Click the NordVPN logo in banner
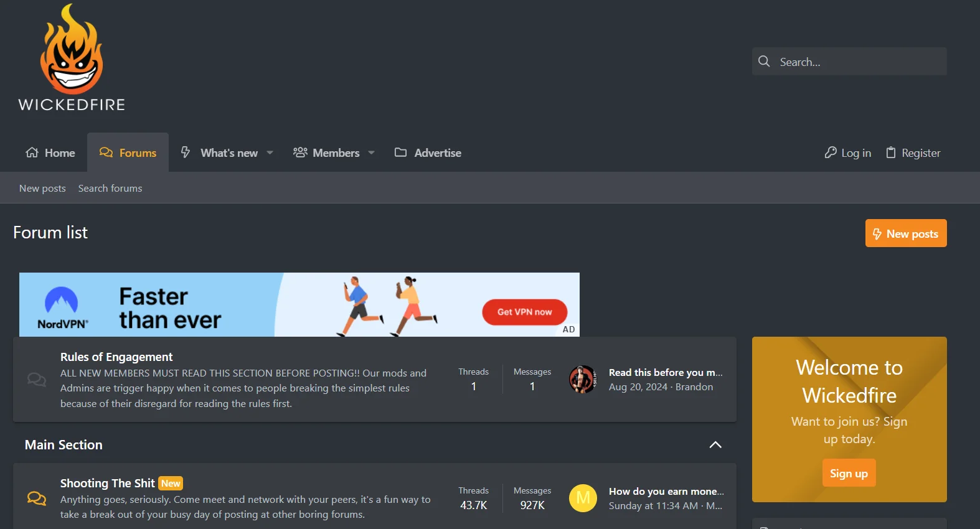 [62, 307]
